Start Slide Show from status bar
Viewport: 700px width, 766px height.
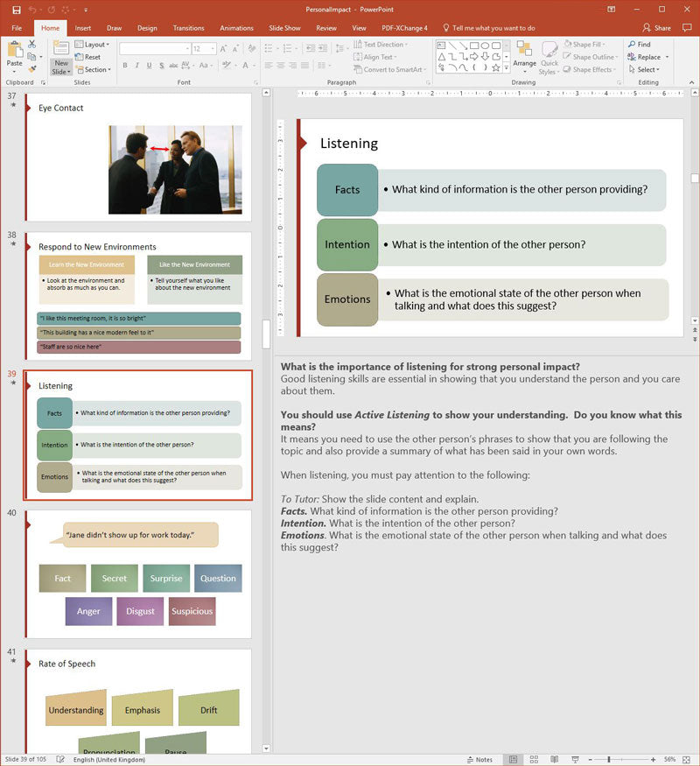[575, 759]
